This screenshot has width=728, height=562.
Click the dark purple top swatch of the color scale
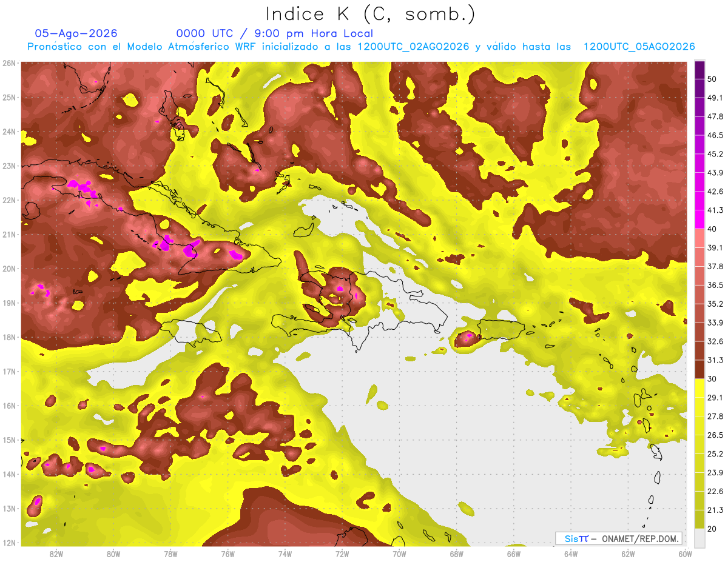click(699, 70)
